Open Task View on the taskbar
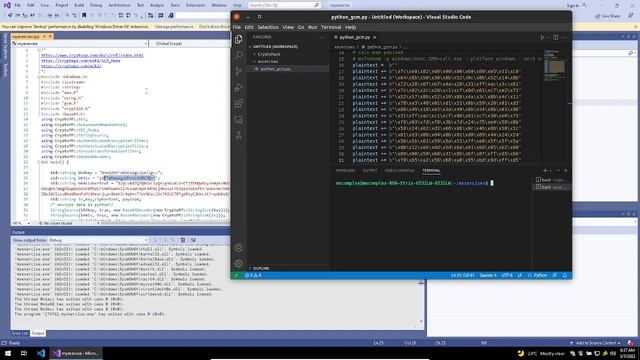The width and height of the screenshot is (640, 360). click(x=24, y=353)
